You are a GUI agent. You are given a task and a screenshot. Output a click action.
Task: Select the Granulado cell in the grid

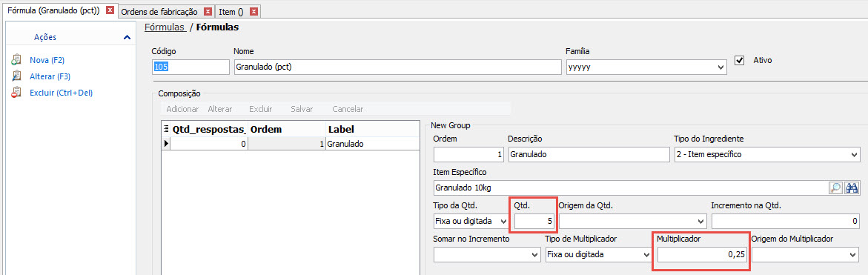373,143
